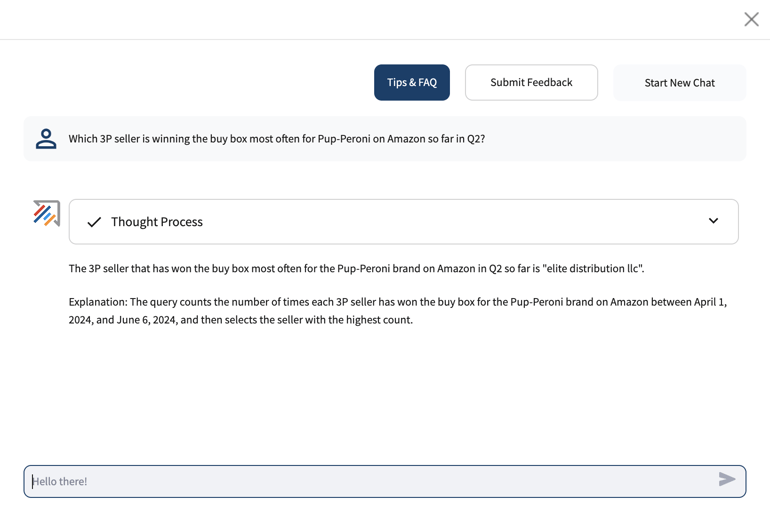Click the user avatar icon beside the question
The width and height of the screenshot is (770, 520).
pos(46,138)
